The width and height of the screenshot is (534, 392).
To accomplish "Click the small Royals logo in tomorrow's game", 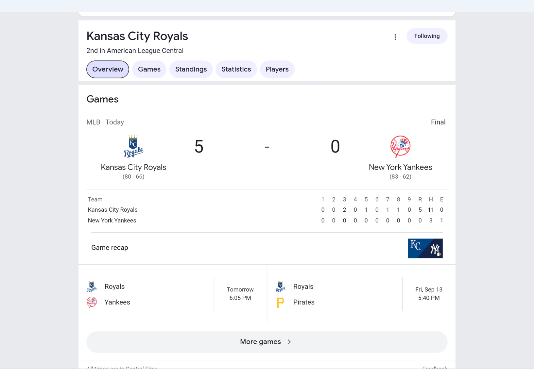I will (x=92, y=286).
